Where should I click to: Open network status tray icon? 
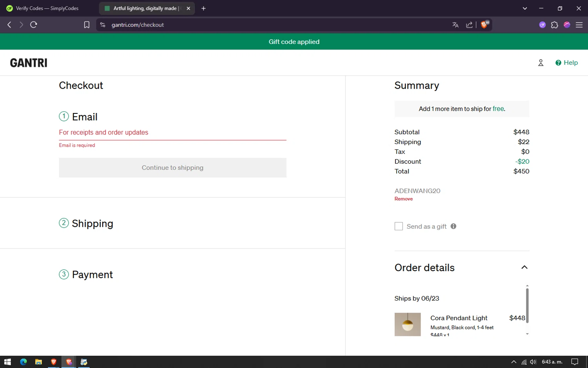coord(524,362)
